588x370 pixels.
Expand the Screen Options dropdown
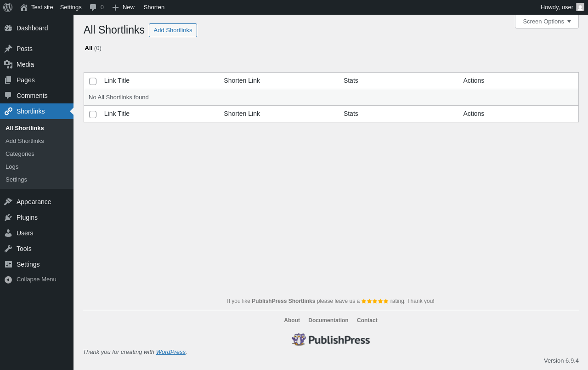tap(547, 21)
